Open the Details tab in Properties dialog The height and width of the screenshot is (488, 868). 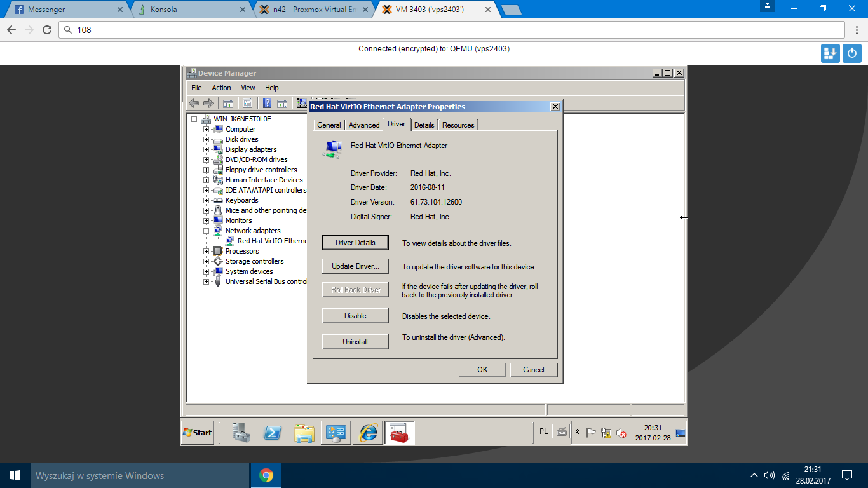[424, 125]
